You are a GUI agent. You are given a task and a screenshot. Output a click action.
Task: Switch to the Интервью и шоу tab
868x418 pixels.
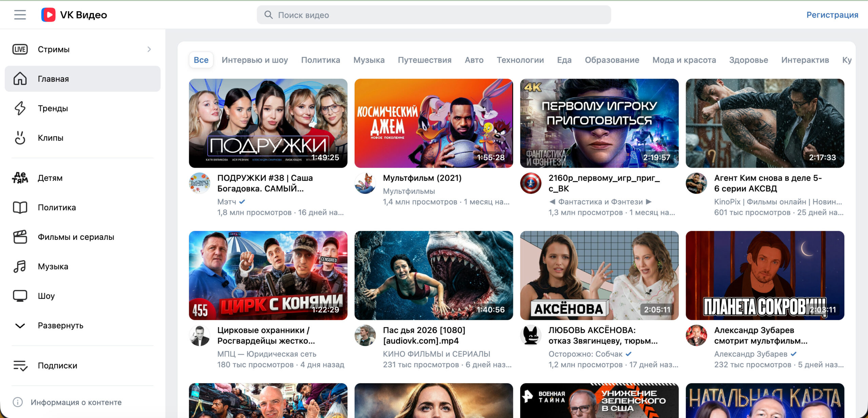click(x=255, y=60)
